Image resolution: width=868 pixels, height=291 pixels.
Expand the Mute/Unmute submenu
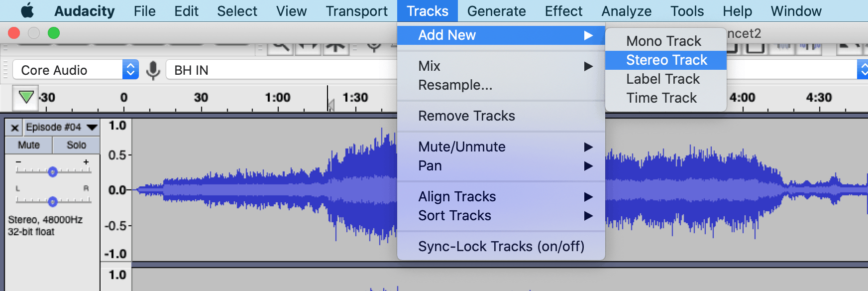(461, 146)
